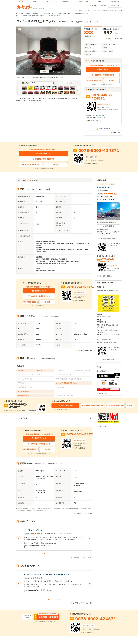Open the help icon next to 支払総額
The width and height of the screenshot is (138, 644).
[x=96, y=29]
